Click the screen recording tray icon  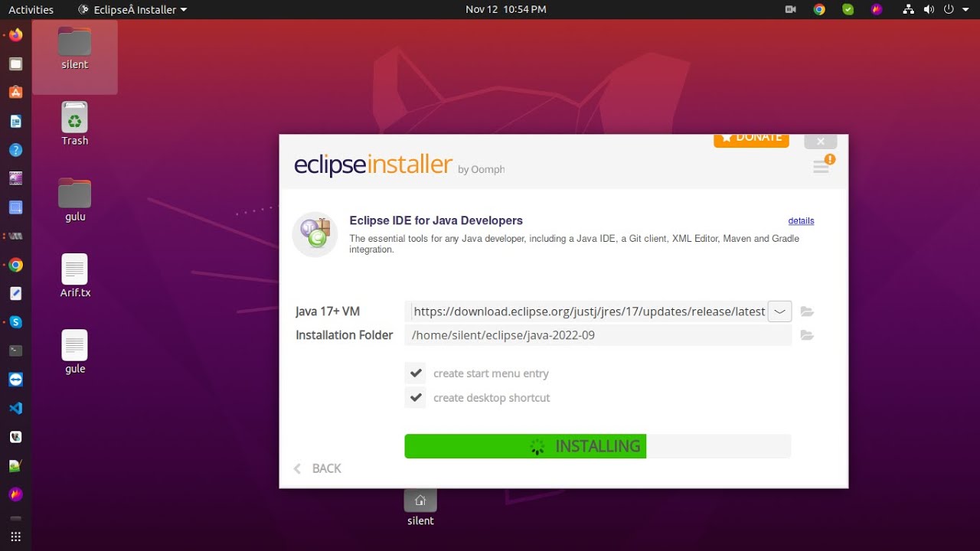[791, 10]
